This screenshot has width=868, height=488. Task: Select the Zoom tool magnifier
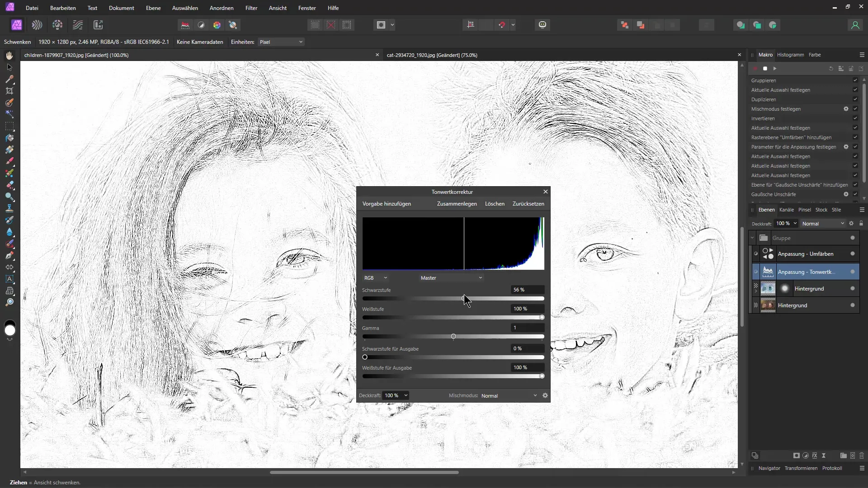pyautogui.click(x=9, y=302)
